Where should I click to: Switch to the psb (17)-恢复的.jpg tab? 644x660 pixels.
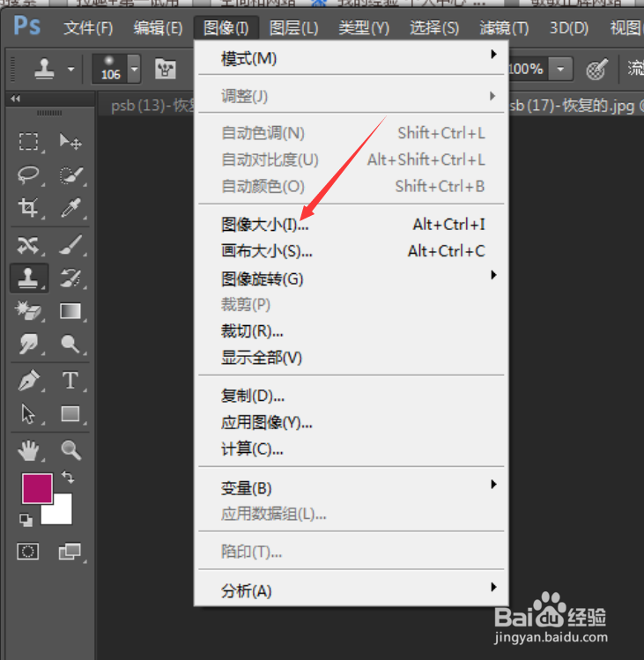576,105
